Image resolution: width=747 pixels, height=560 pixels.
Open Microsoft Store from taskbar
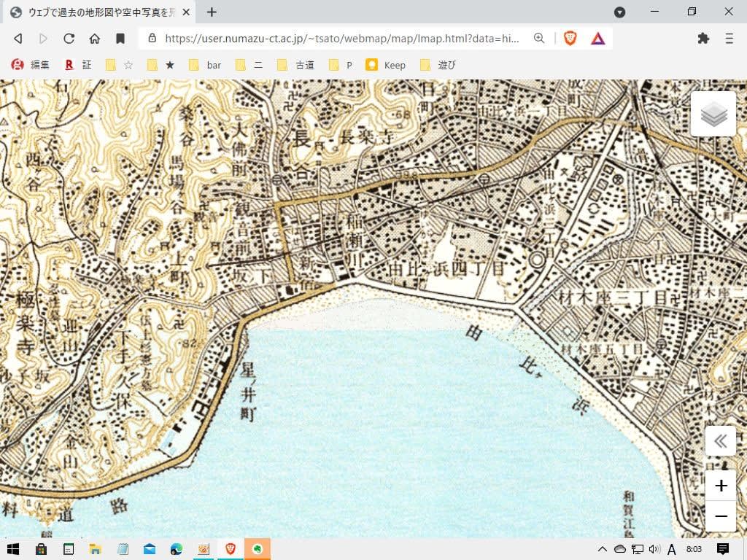[x=41, y=549]
